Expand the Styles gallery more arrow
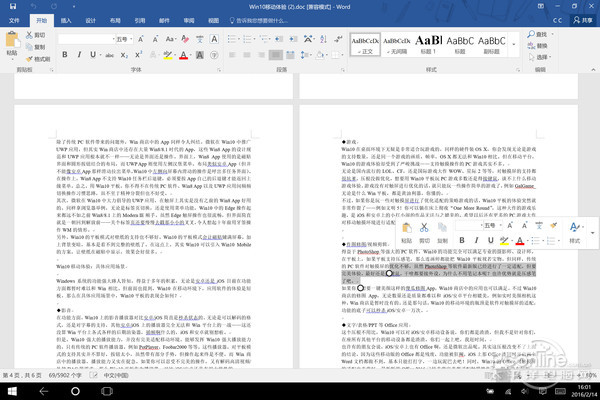This screenshot has height=400, width=600. point(514,44)
